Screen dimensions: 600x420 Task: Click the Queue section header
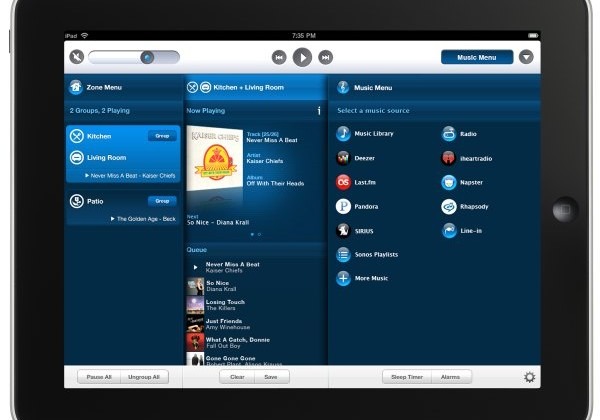click(197, 249)
